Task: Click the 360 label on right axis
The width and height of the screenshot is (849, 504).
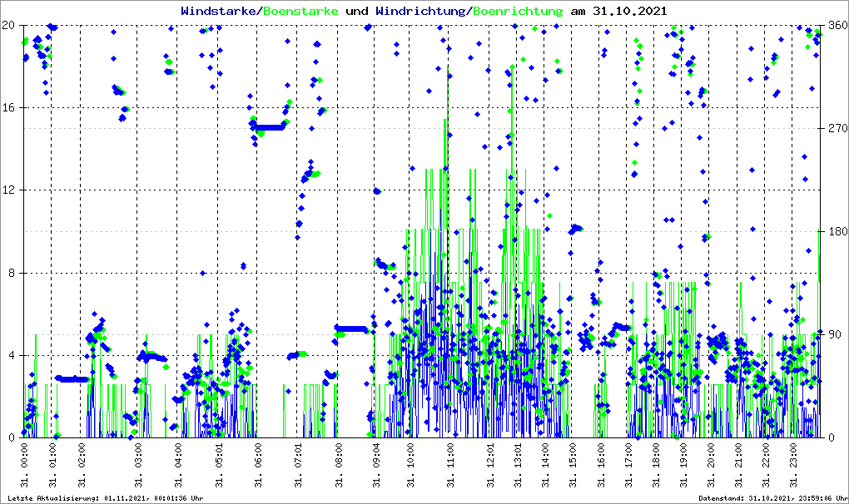Action: pyautogui.click(x=836, y=25)
